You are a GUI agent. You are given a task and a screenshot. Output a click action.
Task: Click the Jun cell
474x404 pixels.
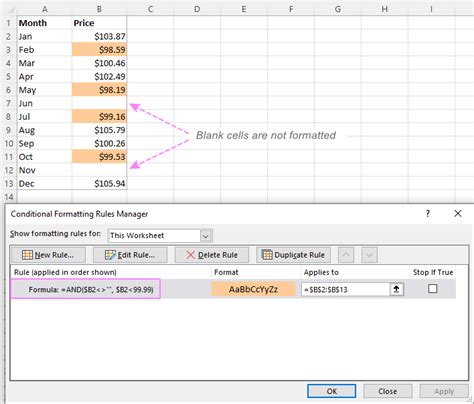pyautogui.click(x=44, y=103)
